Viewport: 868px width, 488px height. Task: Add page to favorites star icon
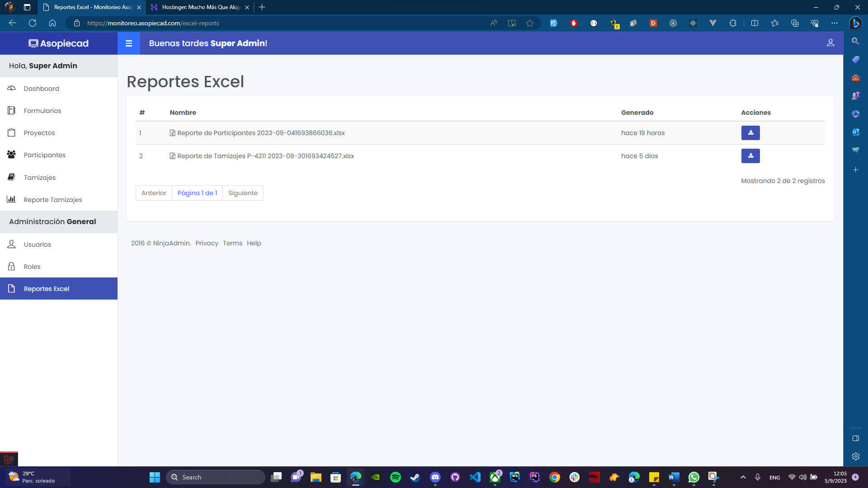530,23
